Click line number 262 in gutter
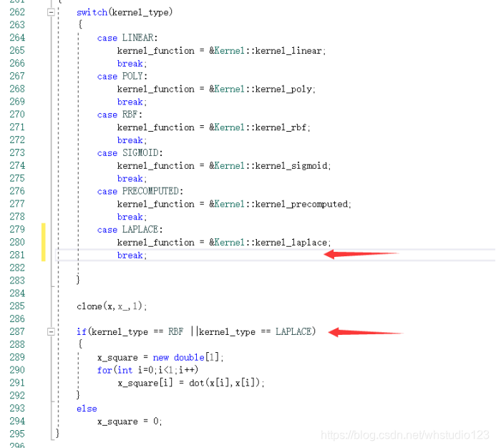 tap(17, 12)
